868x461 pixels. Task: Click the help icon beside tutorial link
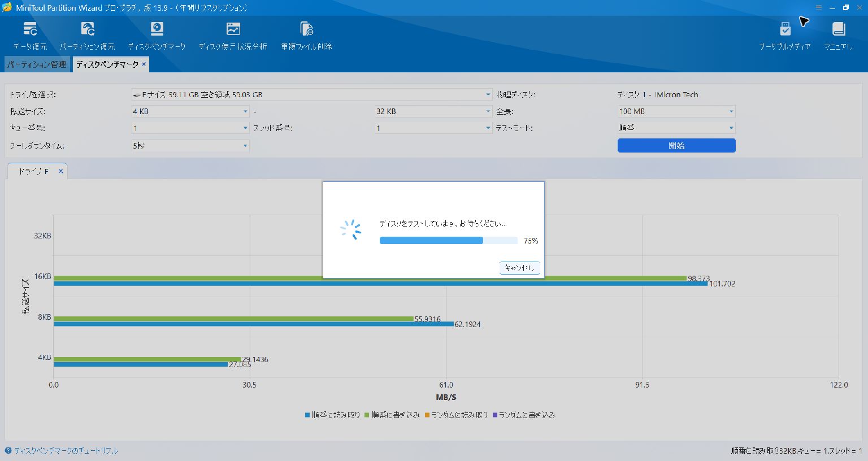pyautogui.click(x=8, y=451)
